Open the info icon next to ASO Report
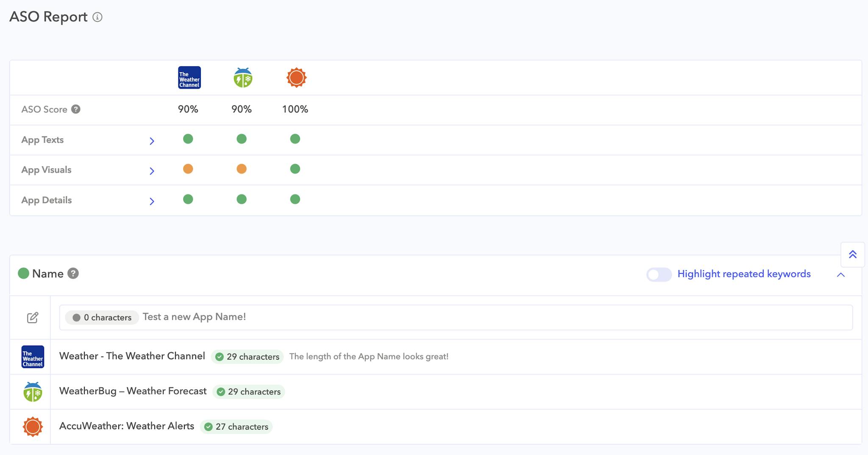This screenshot has width=868, height=455. click(98, 18)
